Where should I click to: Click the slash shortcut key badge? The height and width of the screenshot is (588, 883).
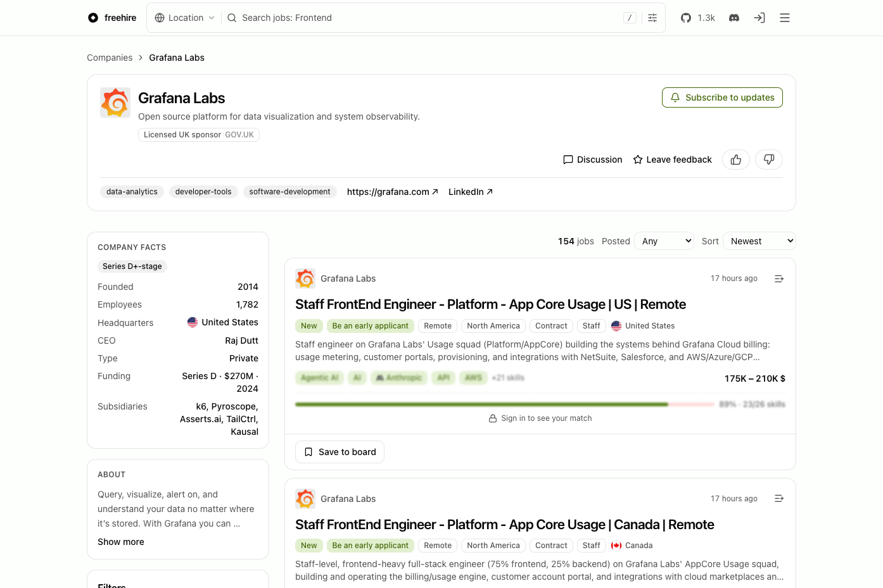pos(630,18)
